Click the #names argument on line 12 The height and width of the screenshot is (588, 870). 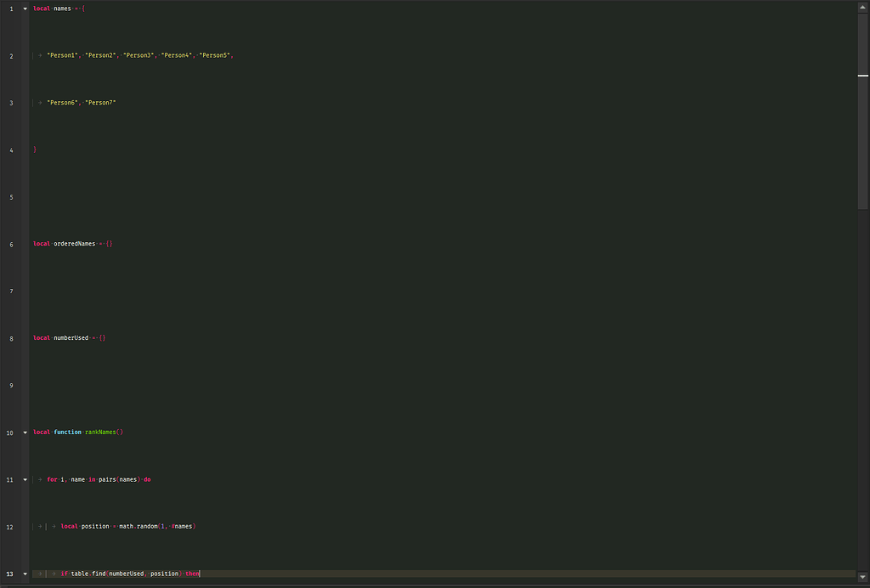pyautogui.click(x=184, y=526)
